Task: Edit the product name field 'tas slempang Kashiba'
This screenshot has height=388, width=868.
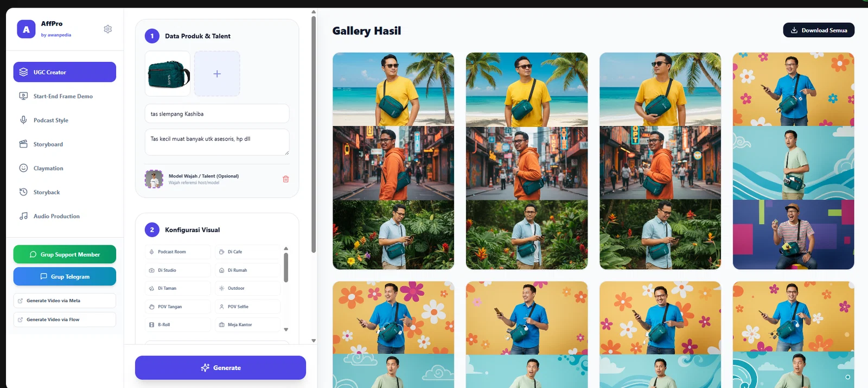Action: pos(217,114)
